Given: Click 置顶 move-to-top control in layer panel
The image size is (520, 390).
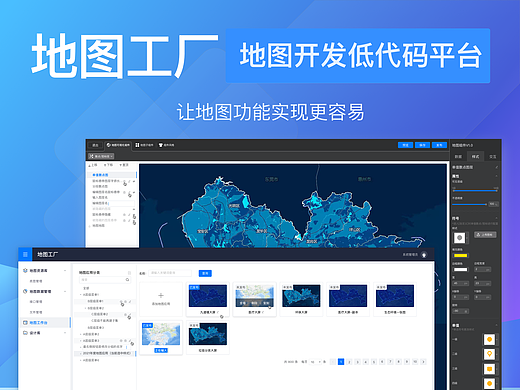Looking at the screenshot, I should [x=124, y=165].
